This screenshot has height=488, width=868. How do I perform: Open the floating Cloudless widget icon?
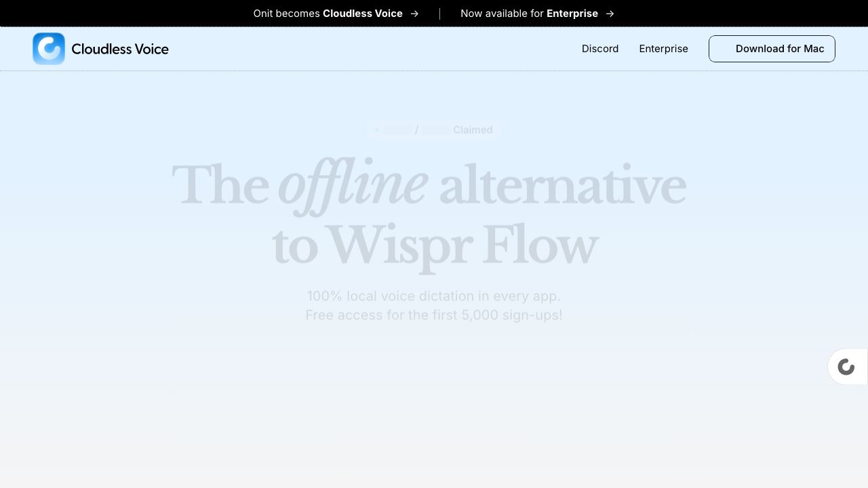(x=846, y=367)
